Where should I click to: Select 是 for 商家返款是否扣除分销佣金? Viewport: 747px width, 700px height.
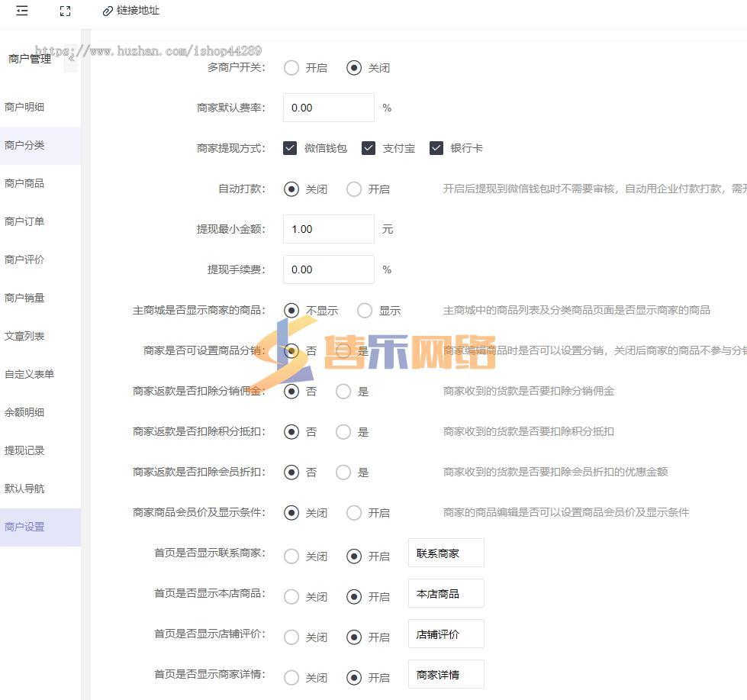coord(343,392)
